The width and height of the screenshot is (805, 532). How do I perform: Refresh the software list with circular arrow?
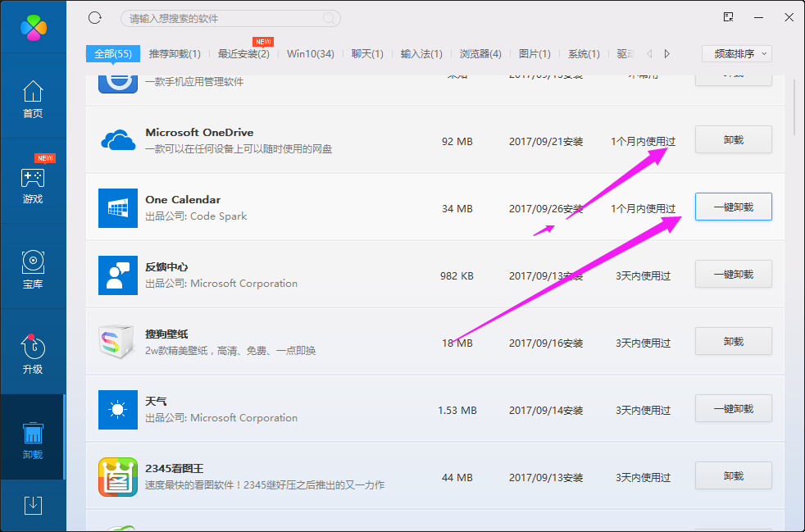(x=94, y=17)
